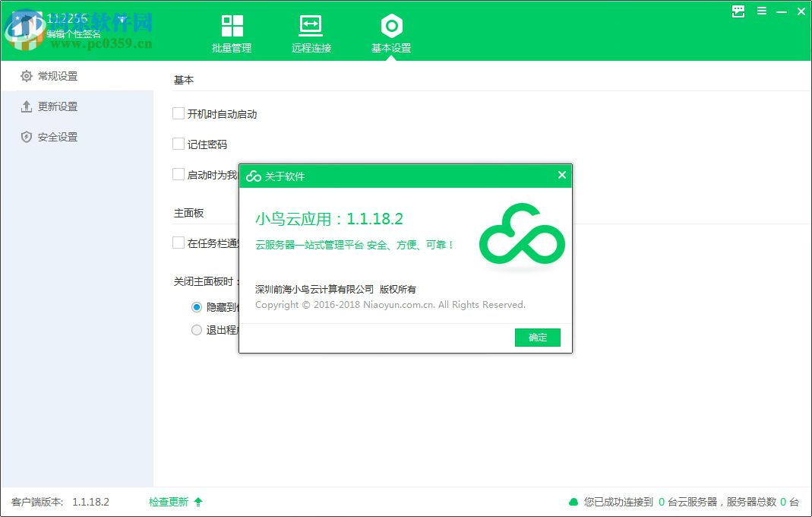Toggle the 在任务栏 checkbox under 主面板
This screenshot has width=812, height=517.
point(179,243)
